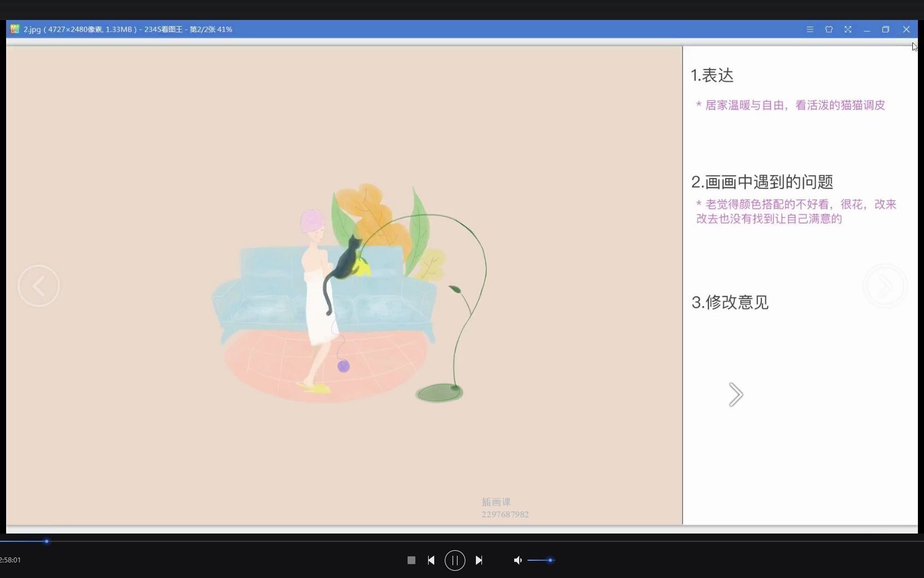Screen dimensions: 924x578
Task: Go to the previous image arrow
Action: 38,286
